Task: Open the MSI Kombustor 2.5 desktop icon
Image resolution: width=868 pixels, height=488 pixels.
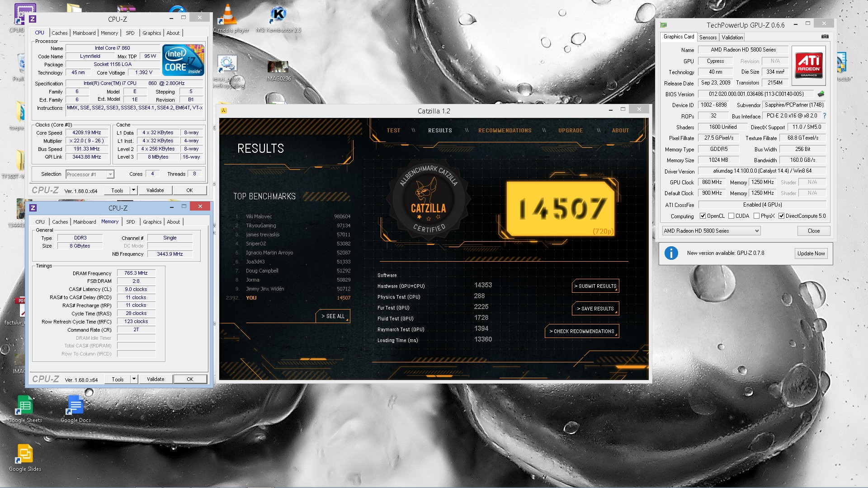Action: coord(278,18)
